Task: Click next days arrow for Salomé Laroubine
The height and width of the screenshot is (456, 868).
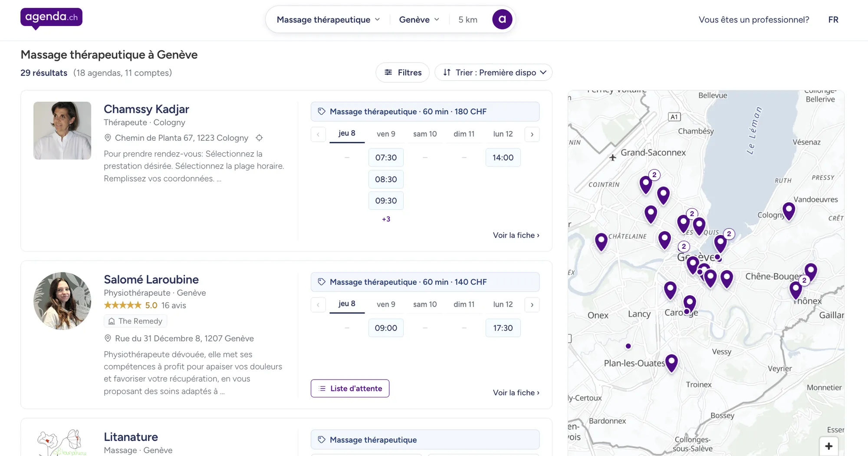Action: (x=532, y=304)
